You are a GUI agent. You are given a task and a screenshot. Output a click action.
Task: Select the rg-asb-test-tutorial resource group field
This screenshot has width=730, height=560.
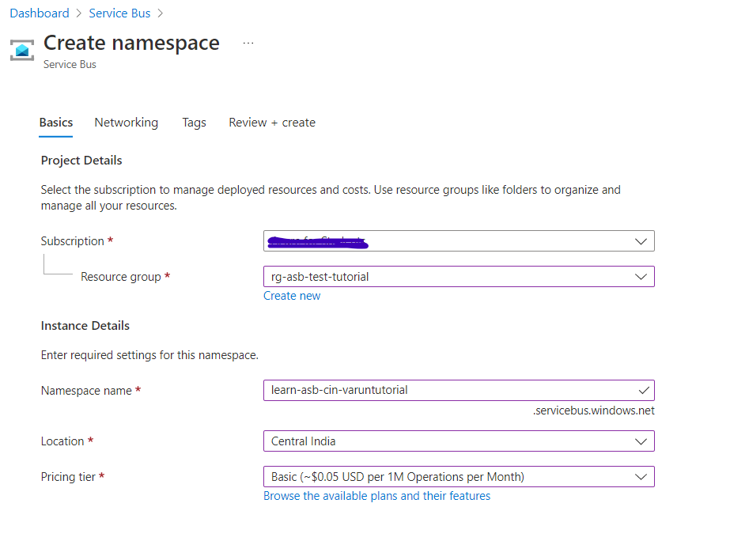435,276
